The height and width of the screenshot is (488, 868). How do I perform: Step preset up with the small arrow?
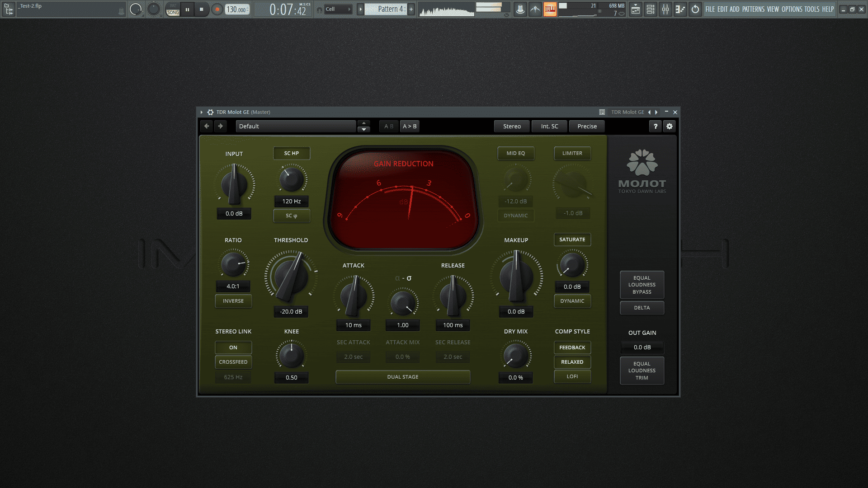[364, 123]
